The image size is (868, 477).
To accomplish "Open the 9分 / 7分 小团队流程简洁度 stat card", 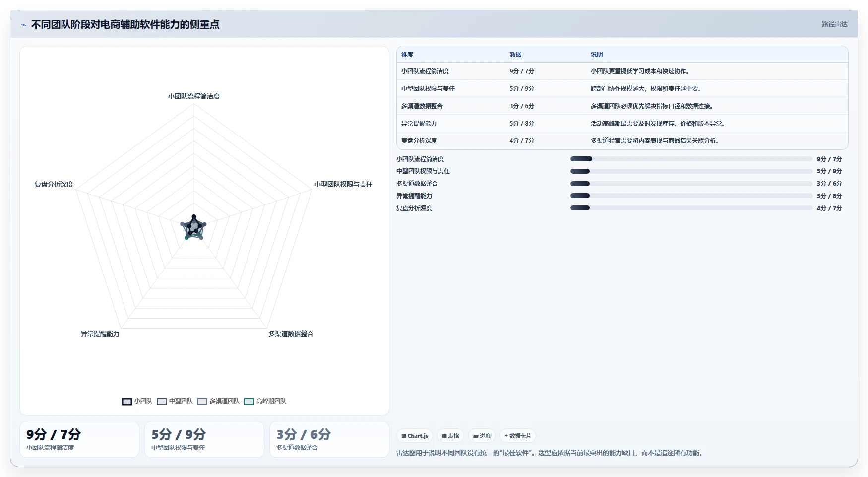I will [x=79, y=439].
